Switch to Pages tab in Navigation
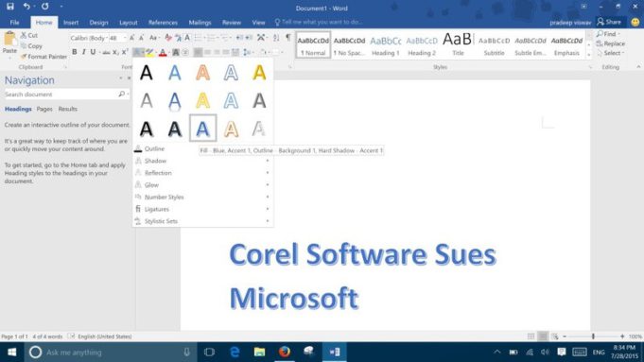 point(44,109)
